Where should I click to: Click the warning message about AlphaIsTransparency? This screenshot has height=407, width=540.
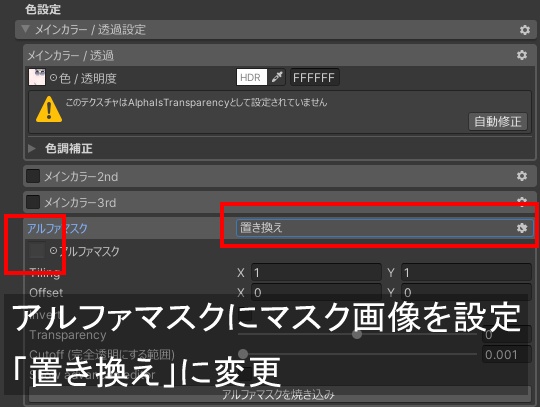point(196,102)
